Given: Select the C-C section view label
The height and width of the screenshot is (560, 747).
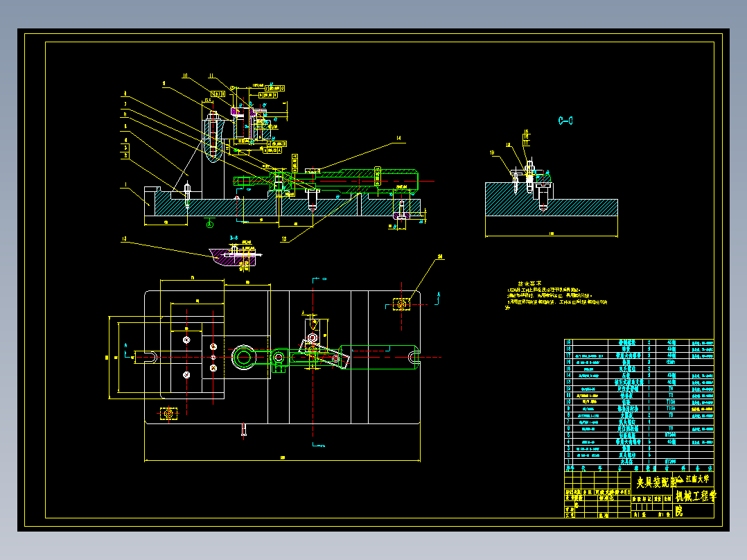Looking at the screenshot, I should tap(565, 121).
